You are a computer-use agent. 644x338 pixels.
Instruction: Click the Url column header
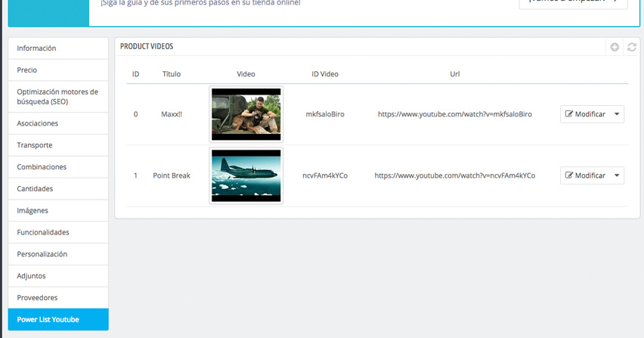455,74
